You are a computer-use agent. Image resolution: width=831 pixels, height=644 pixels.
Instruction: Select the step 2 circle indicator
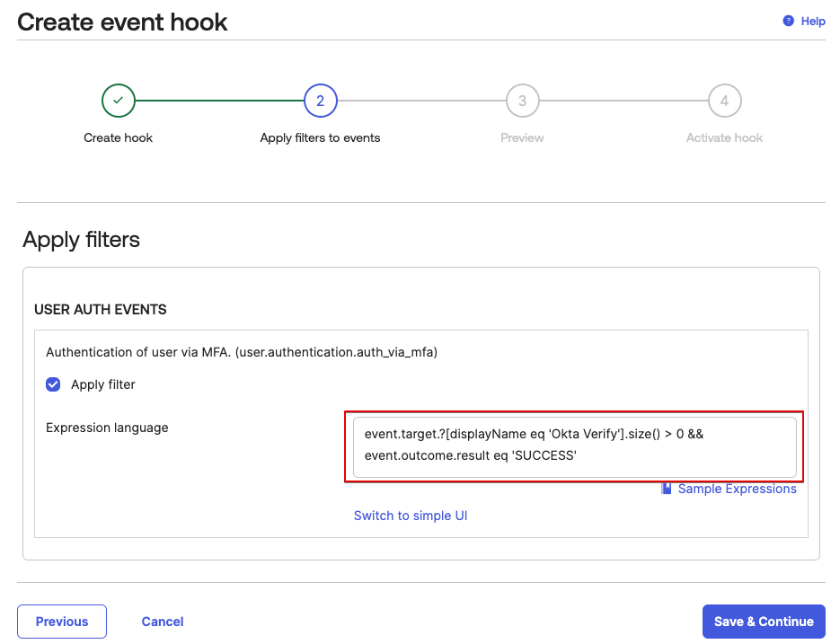321,101
